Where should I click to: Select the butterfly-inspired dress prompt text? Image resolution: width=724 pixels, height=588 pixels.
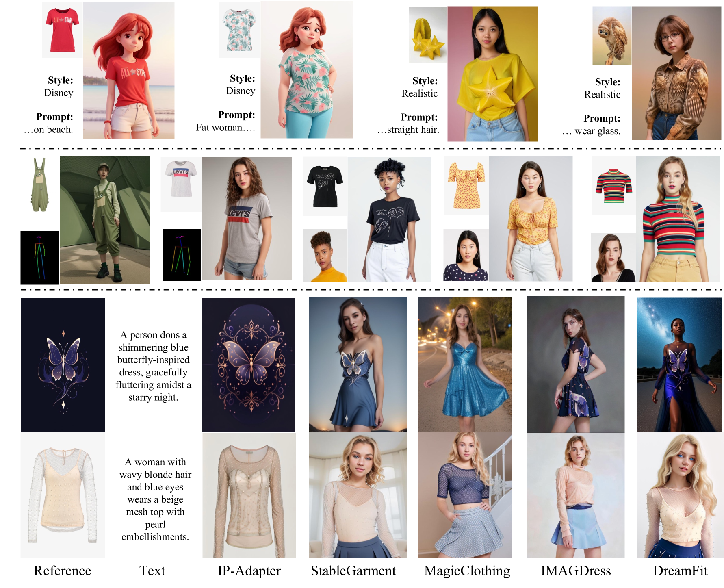point(154,366)
